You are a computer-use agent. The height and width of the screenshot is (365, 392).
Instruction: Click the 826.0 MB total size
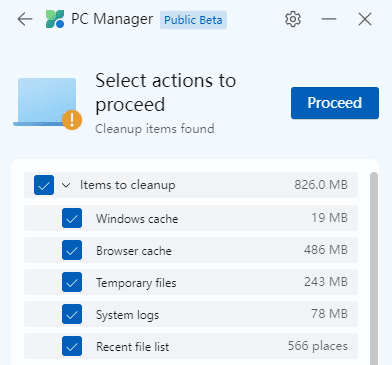pos(321,185)
